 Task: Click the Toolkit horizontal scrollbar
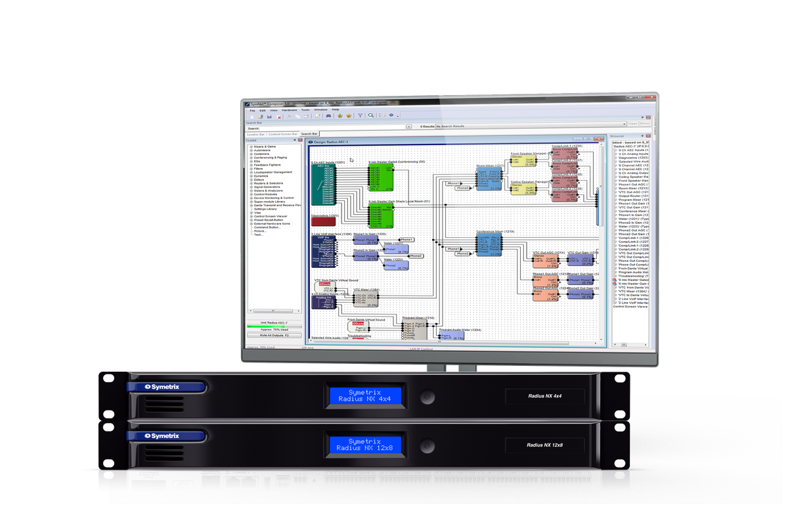point(274,311)
